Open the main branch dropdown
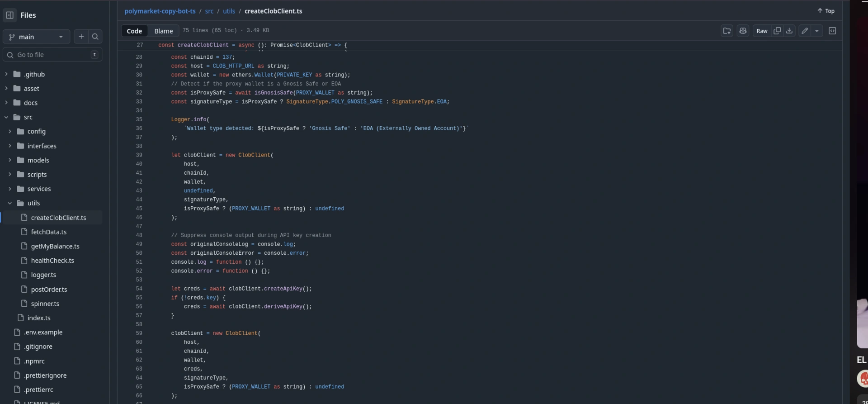868x404 pixels. point(36,37)
